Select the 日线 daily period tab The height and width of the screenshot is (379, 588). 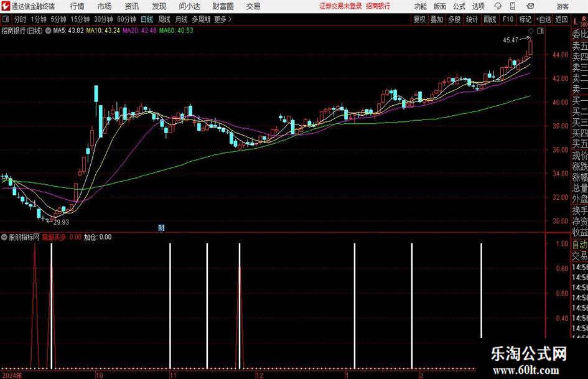(147, 19)
